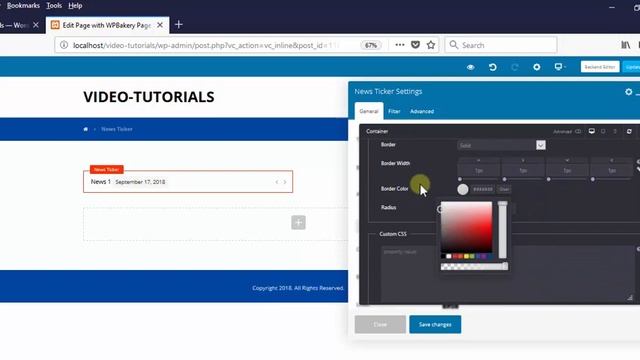The width and height of the screenshot is (640, 360).
Task: Click Save changes button
Action: [435, 324]
